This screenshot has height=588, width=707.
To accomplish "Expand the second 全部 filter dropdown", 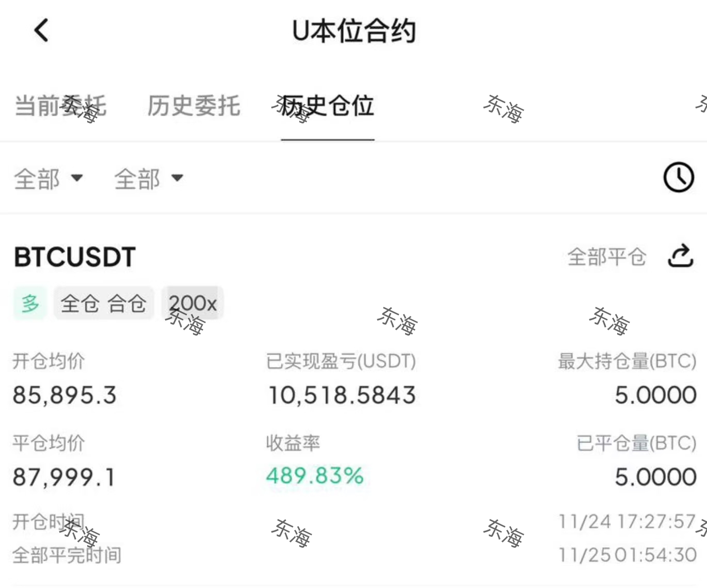I will click(x=148, y=179).
